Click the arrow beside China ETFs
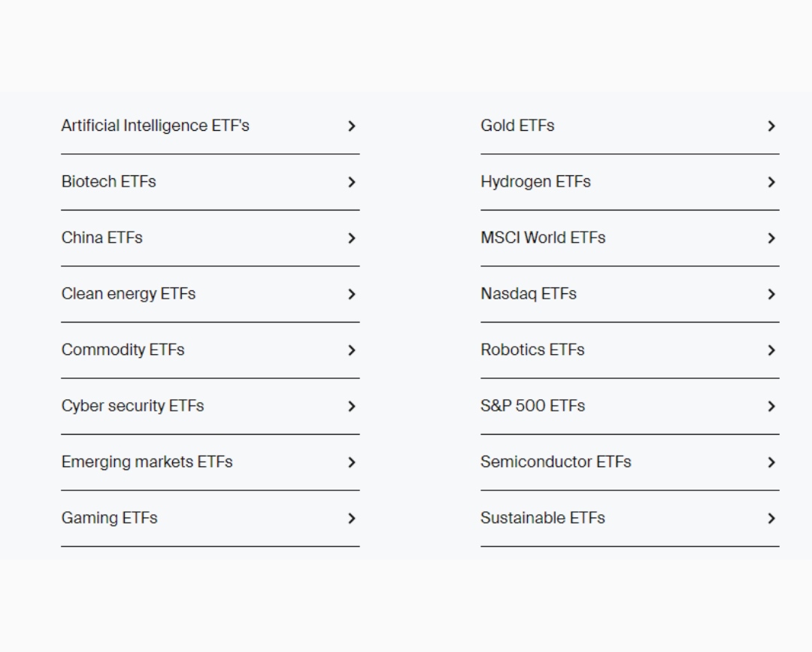 (352, 238)
